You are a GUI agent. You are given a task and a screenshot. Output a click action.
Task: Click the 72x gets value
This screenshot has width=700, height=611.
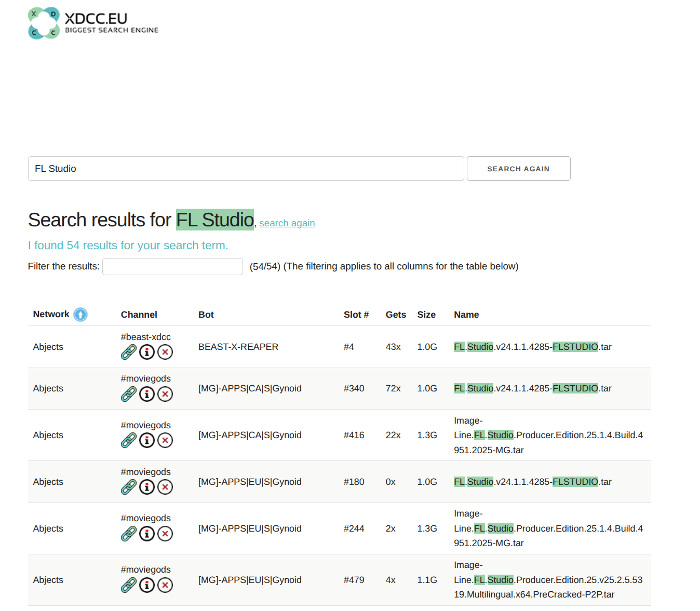click(x=393, y=388)
